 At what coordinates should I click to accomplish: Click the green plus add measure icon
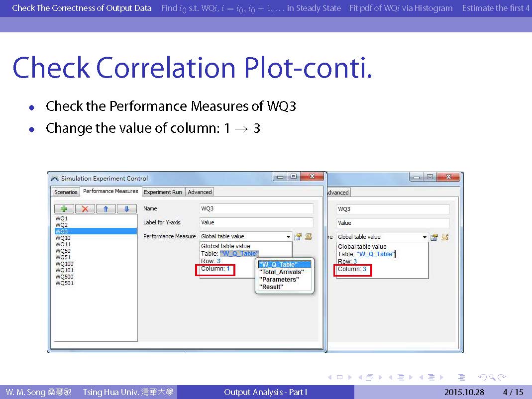[x=64, y=209]
